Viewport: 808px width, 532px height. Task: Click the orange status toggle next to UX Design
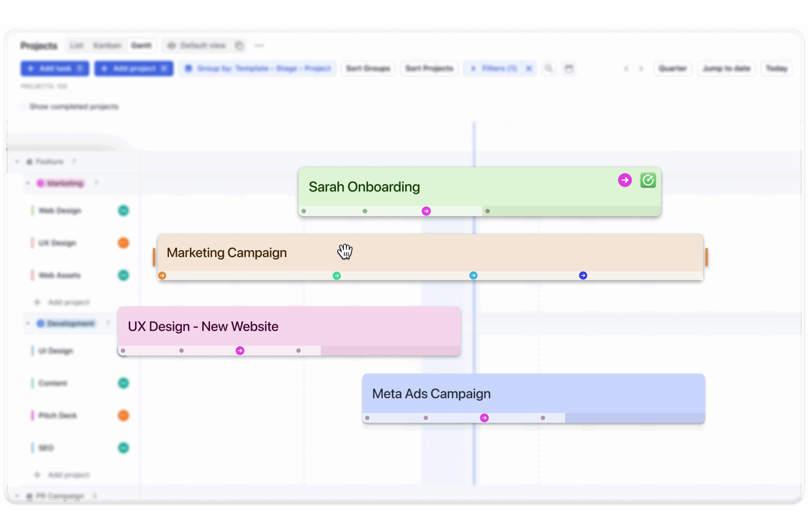coord(123,243)
